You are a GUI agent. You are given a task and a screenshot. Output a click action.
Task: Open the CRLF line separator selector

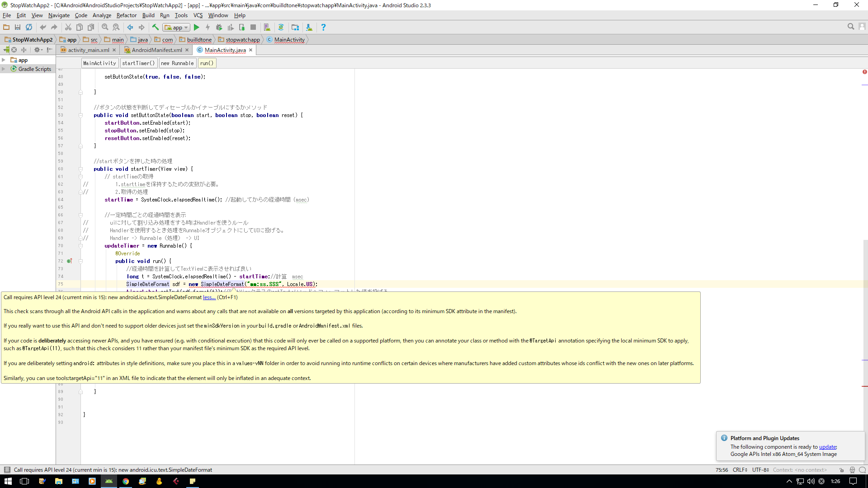tap(740, 470)
